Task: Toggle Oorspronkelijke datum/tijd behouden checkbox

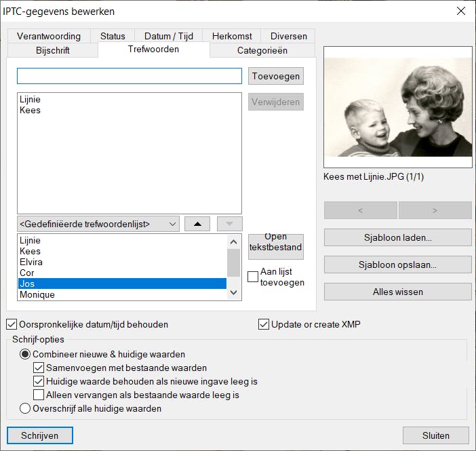Action: pyautogui.click(x=12, y=324)
